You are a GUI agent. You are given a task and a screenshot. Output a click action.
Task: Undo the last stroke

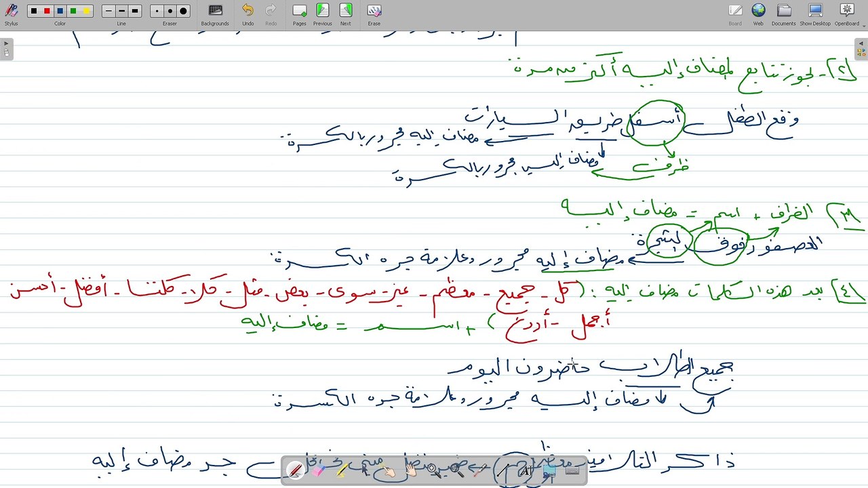pyautogui.click(x=248, y=14)
